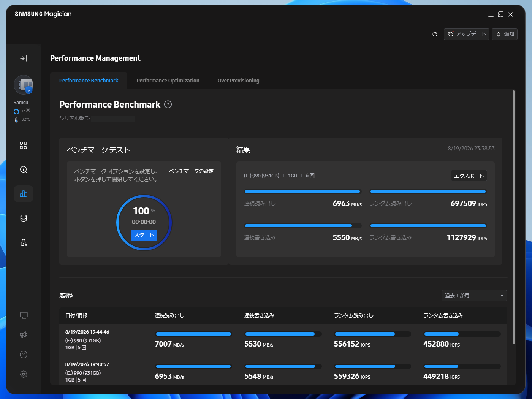The image size is (532, 399).
Task: Click the アップデート update button
Action: [x=467, y=34]
